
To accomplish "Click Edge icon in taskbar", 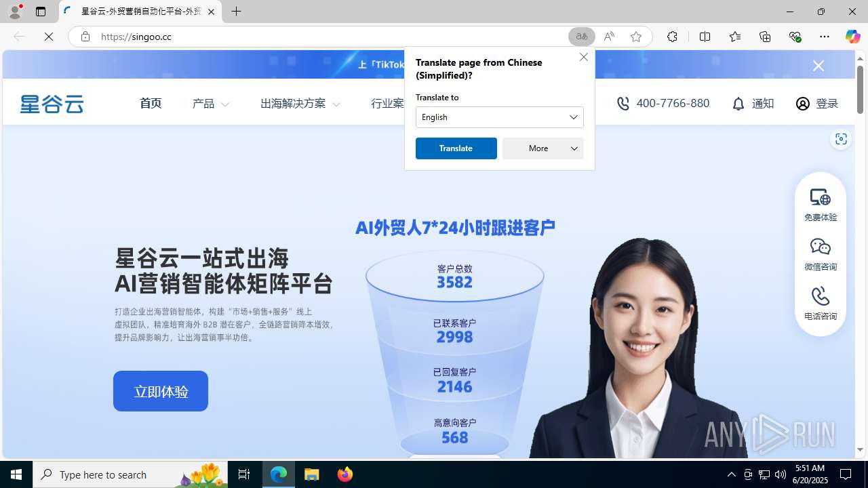I will point(279,474).
